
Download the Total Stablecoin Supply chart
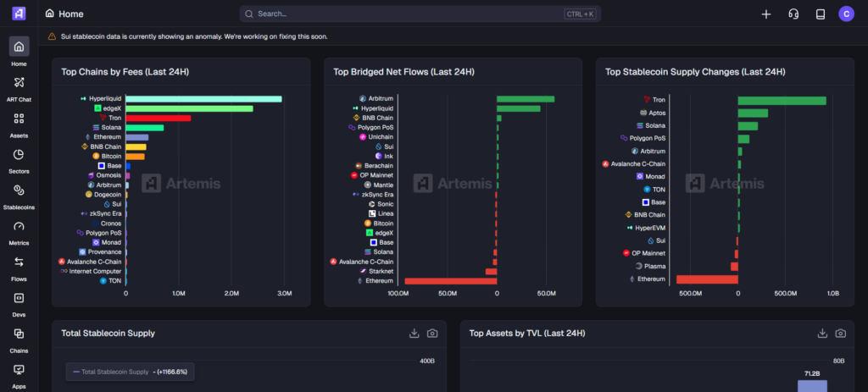click(x=414, y=334)
